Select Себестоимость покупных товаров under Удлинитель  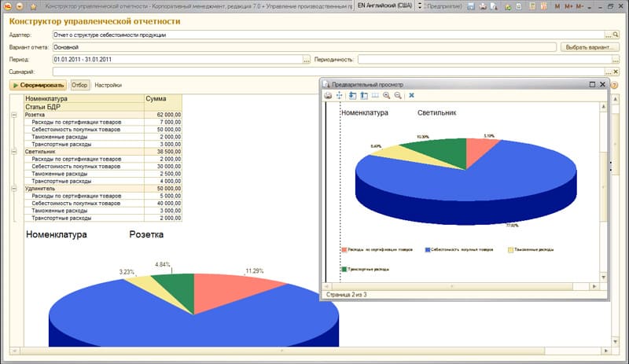tap(103, 204)
